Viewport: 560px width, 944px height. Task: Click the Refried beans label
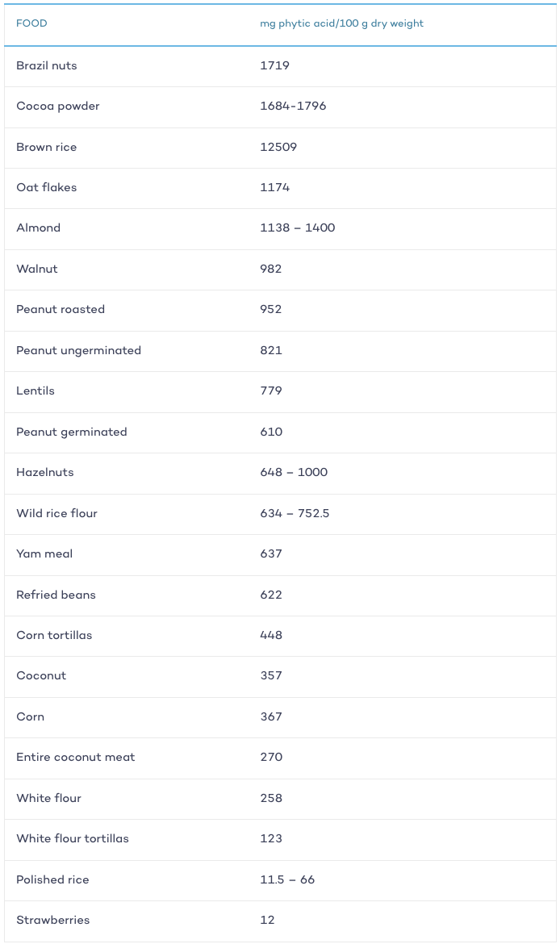click(x=56, y=595)
